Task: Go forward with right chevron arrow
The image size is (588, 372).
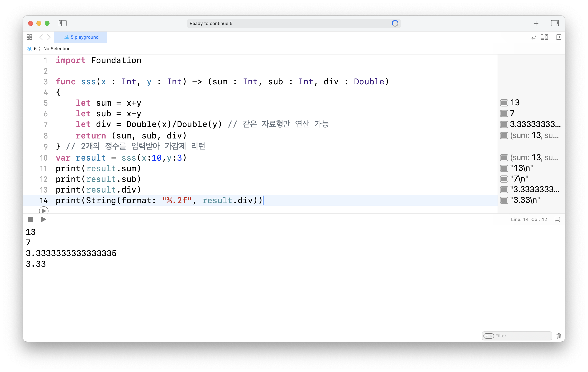Action: [x=49, y=37]
